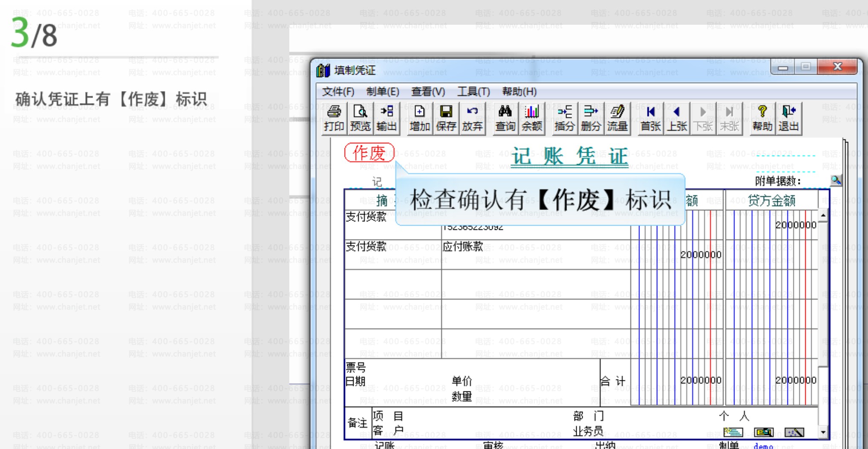
Task: Click the empty third row summary cell
Action: click(393, 284)
